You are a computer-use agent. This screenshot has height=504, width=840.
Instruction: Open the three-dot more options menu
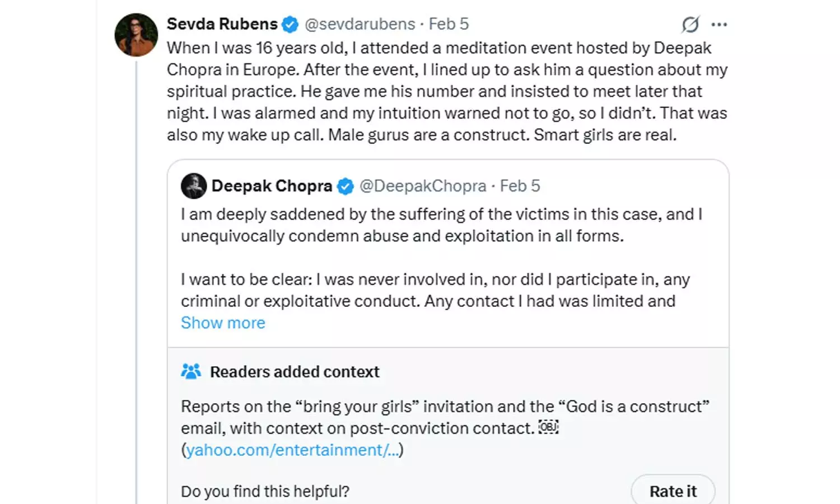719,25
